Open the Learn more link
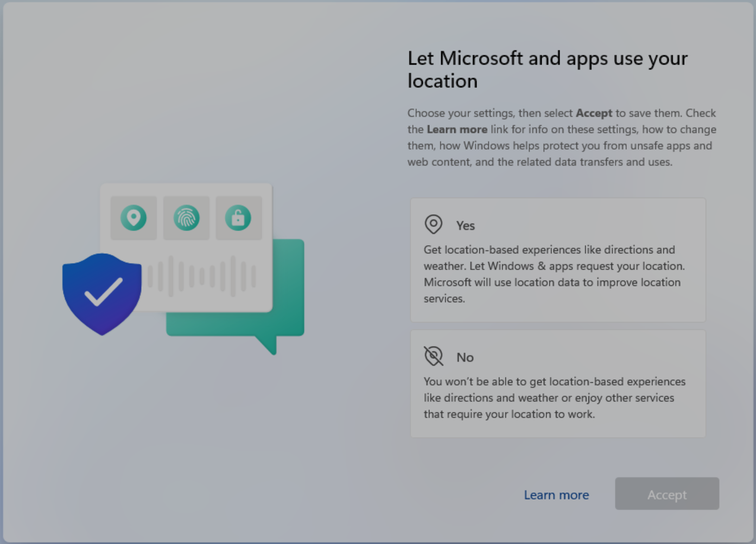Screen dimensions: 756x544 (556, 494)
